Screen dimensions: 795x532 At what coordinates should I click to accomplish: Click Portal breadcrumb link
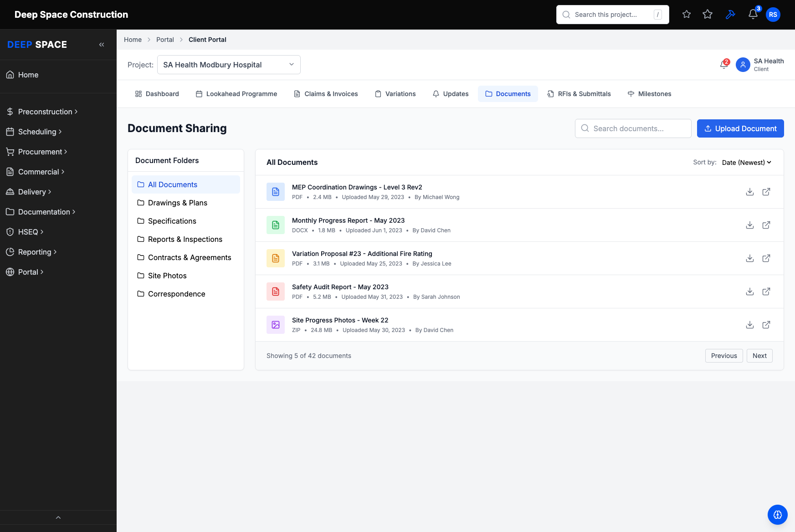tap(165, 40)
